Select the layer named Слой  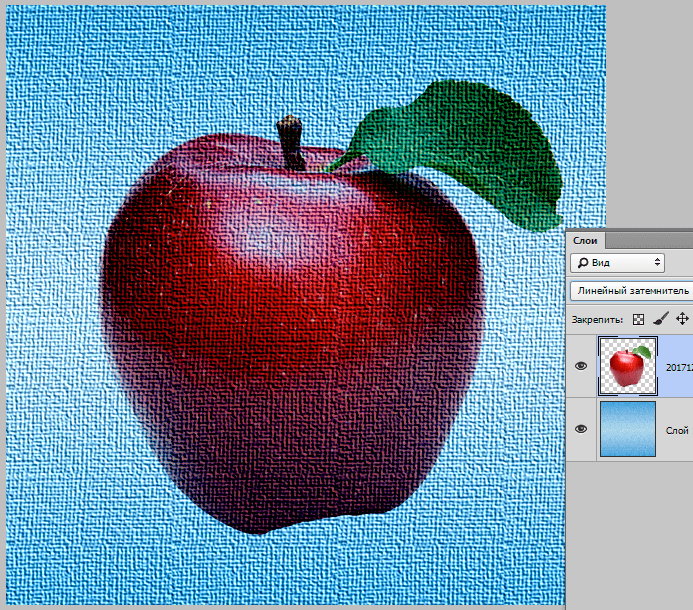(677, 431)
